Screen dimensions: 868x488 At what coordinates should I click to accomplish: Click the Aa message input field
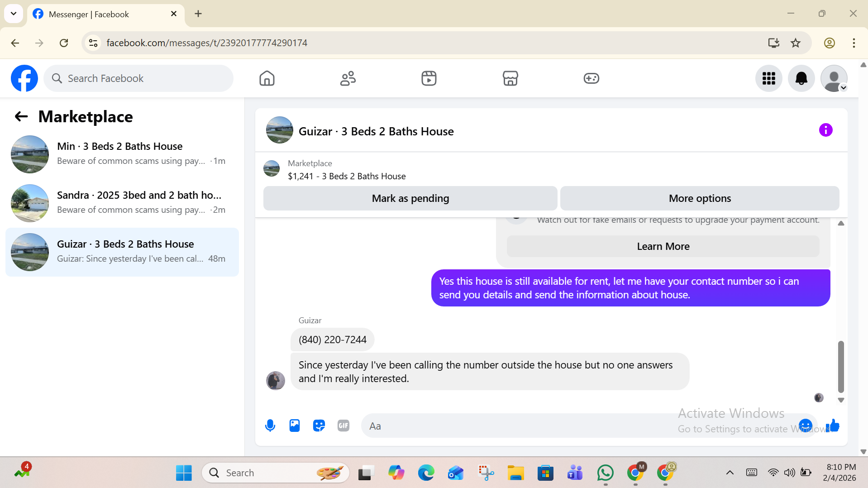tap(584, 426)
